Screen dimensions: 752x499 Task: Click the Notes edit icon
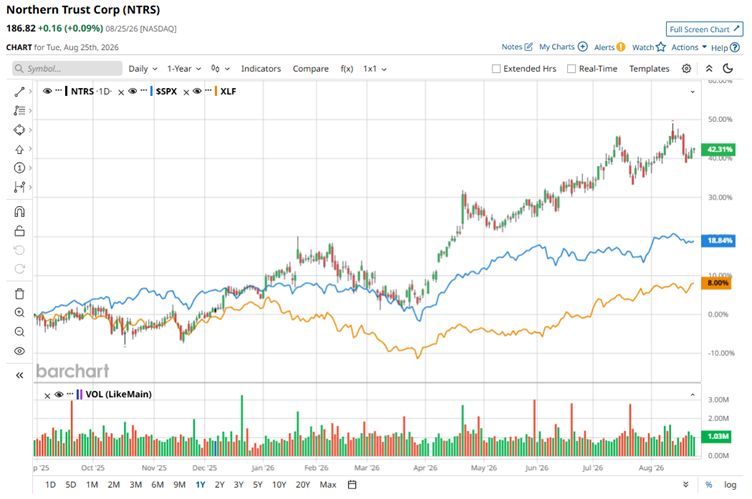[529, 47]
